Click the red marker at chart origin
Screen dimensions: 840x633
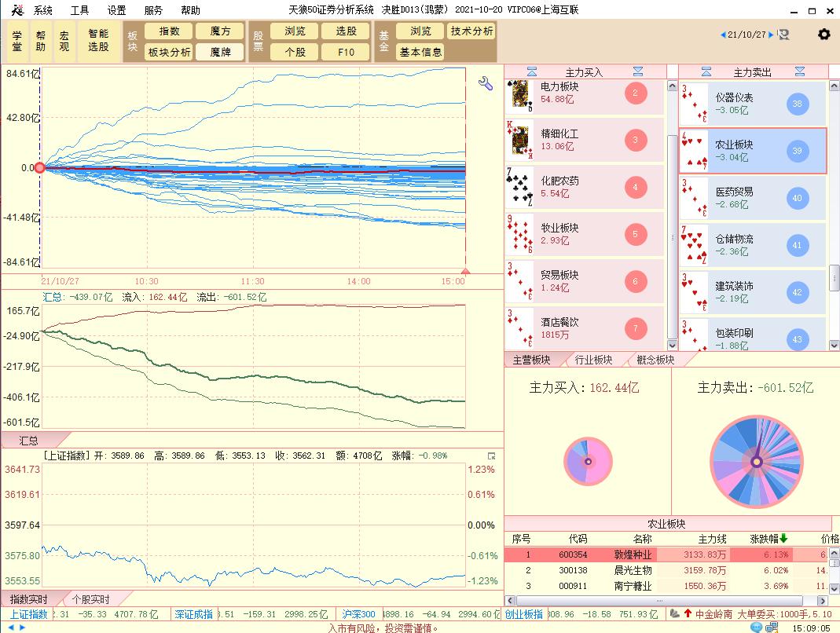coord(39,168)
